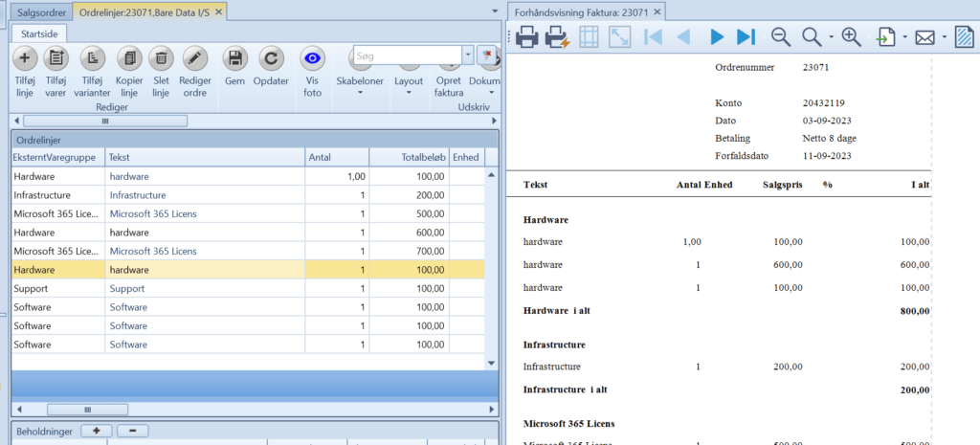
Task: Switch to the Salgsordrer tab
Action: click(x=42, y=11)
